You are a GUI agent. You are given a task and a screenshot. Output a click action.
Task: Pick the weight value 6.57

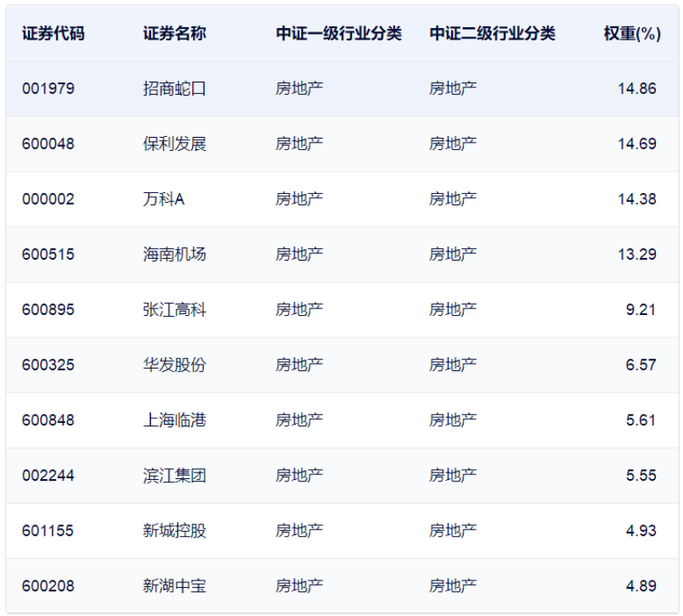[641, 364]
